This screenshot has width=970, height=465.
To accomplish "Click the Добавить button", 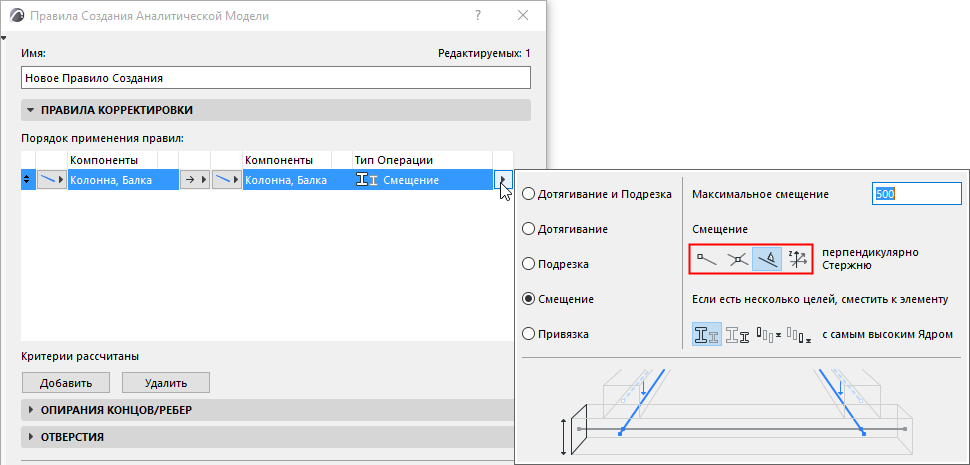I will 66,383.
